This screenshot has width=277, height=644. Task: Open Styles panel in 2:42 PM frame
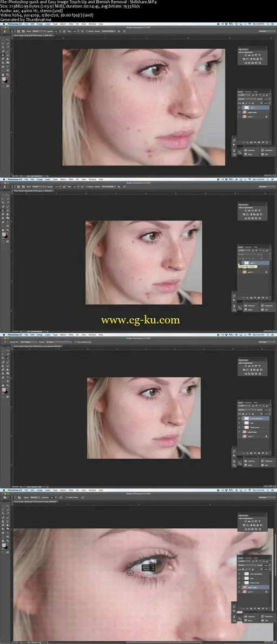tap(249, 465)
